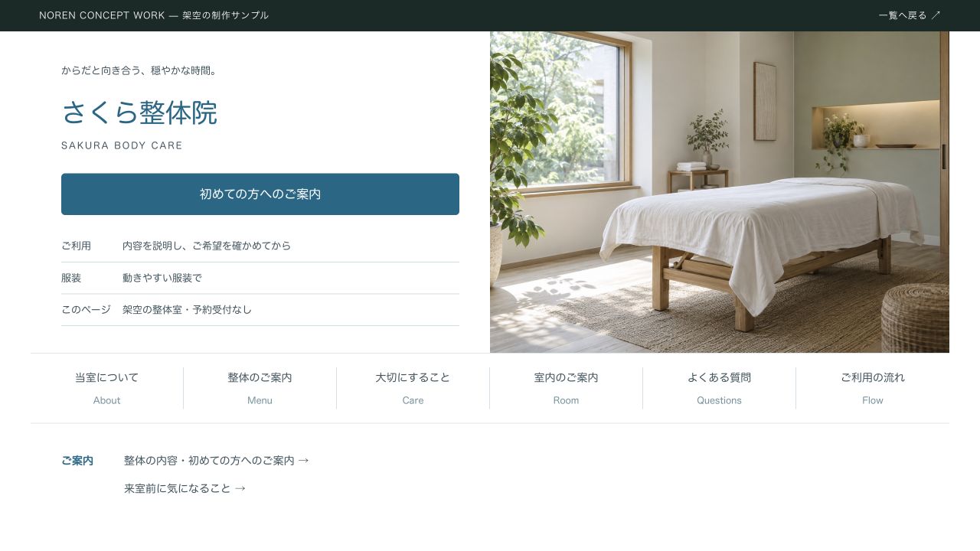The width and height of the screenshot is (980, 551).
Task: Click the row text 内容を説明し、ご希望を確かめてから
Action: coord(207,246)
